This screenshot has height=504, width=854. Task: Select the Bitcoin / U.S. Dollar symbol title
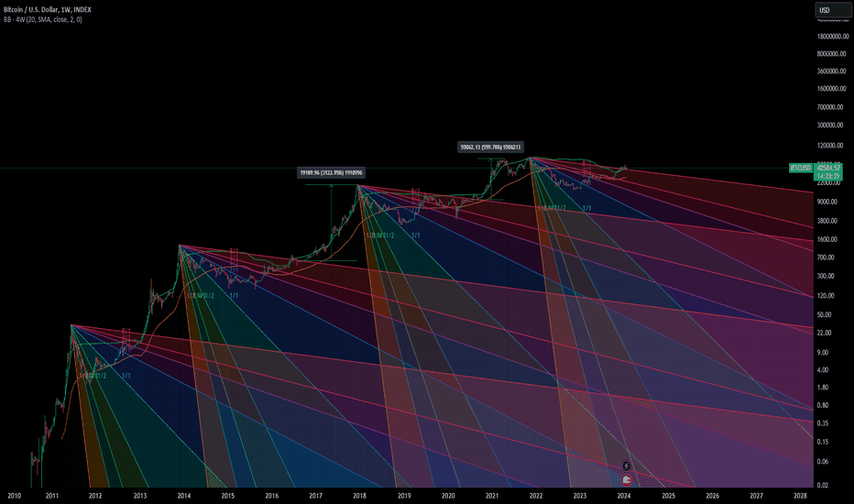coord(48,10)
